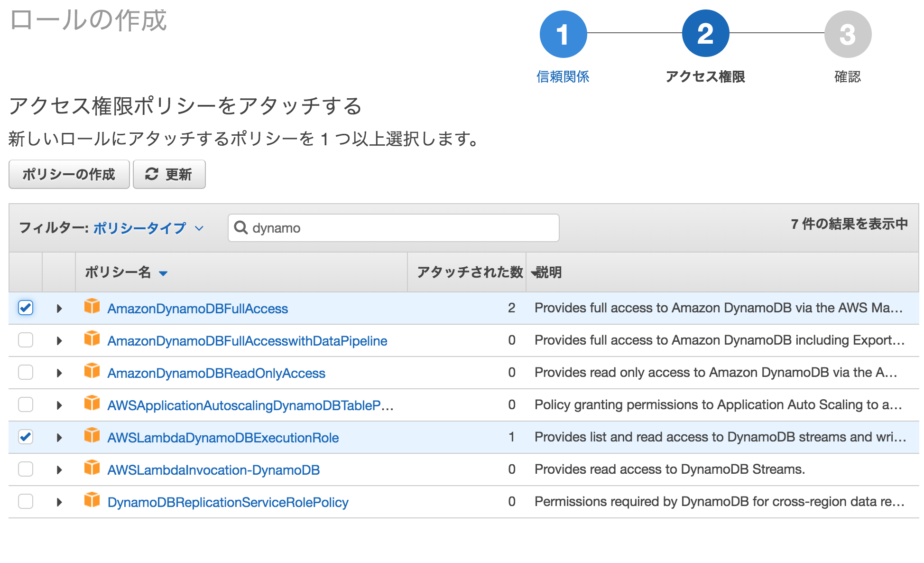Viewport: 924px width, 563px height.
Task: Click ポリシーの作成 button
Action: click(69, 174)
